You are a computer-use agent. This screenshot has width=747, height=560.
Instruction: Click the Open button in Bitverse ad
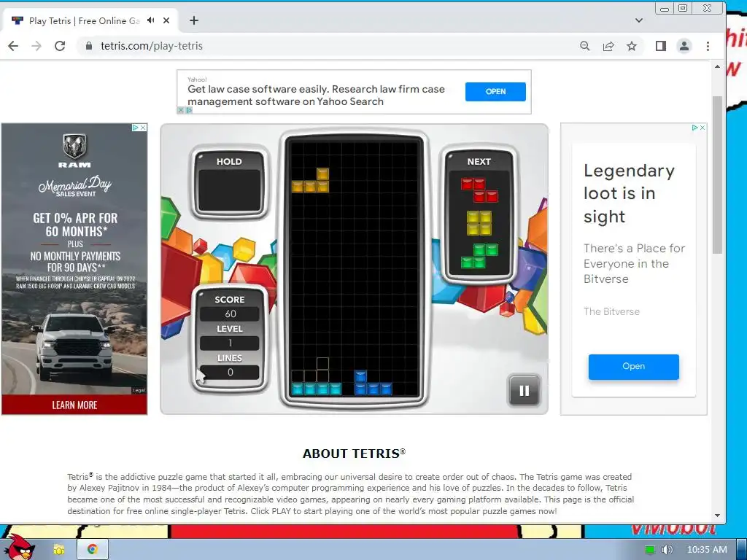pos(634,367)
